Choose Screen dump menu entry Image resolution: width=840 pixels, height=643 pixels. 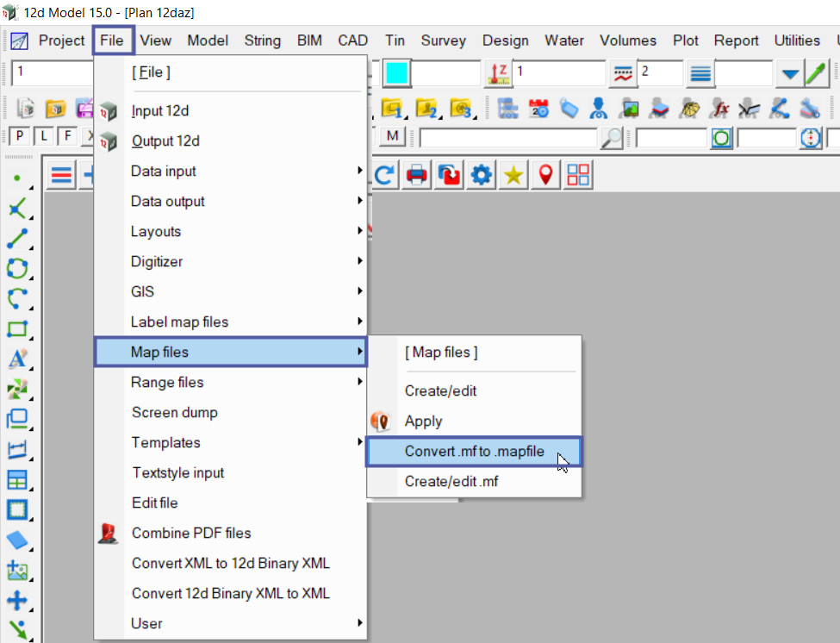230,413
